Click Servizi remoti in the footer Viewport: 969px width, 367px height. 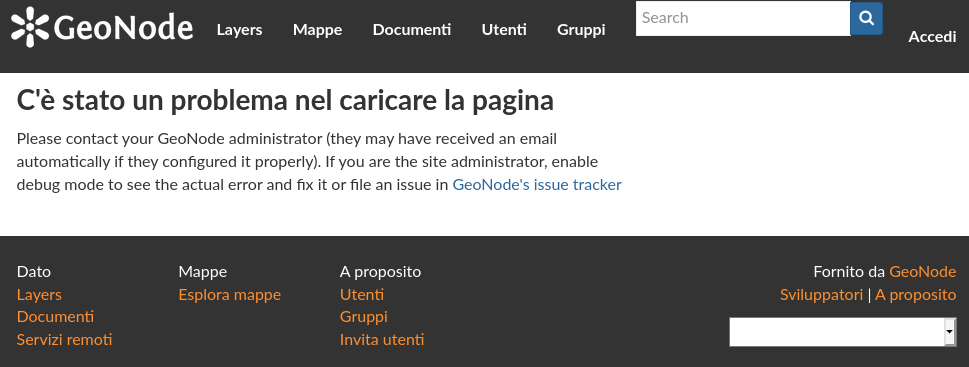[64, 339]
